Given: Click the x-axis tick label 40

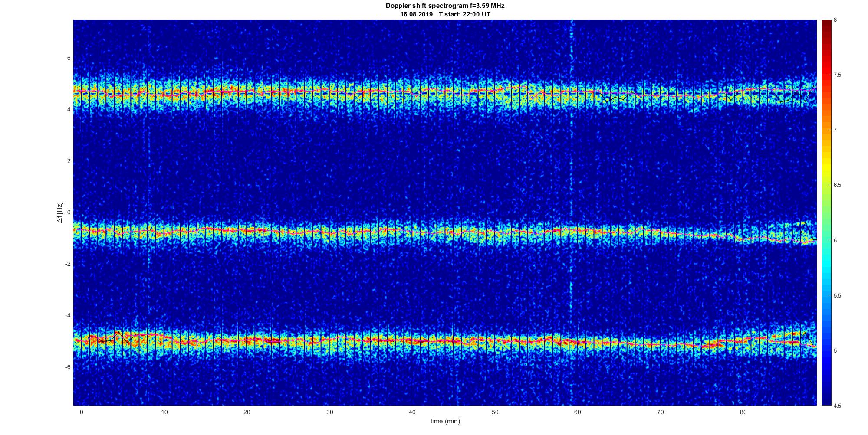Looking at the screenshot, I should click(412, 412).
